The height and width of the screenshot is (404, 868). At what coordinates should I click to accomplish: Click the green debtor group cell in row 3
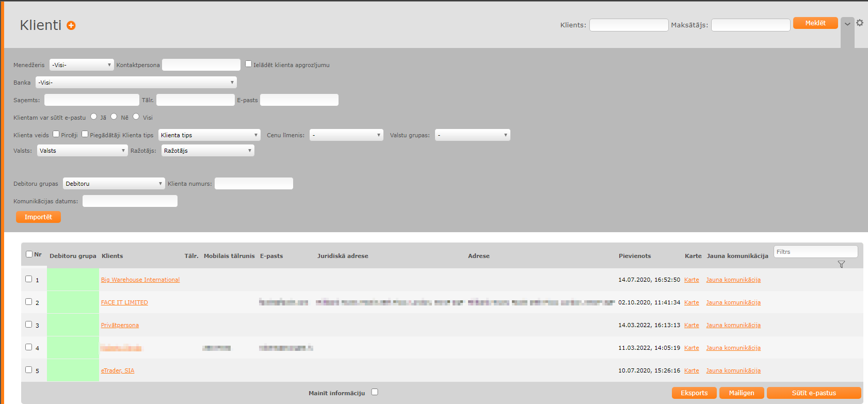click(73, 325)
